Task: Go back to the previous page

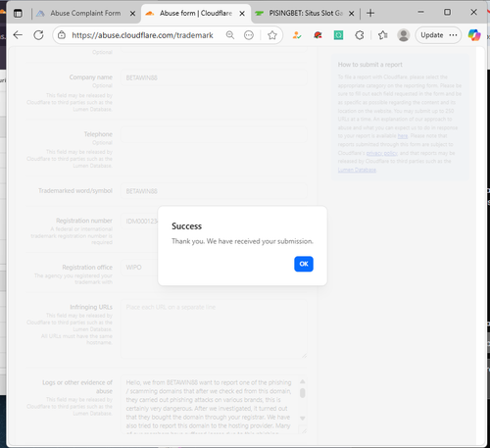Action: pos(18,35)
